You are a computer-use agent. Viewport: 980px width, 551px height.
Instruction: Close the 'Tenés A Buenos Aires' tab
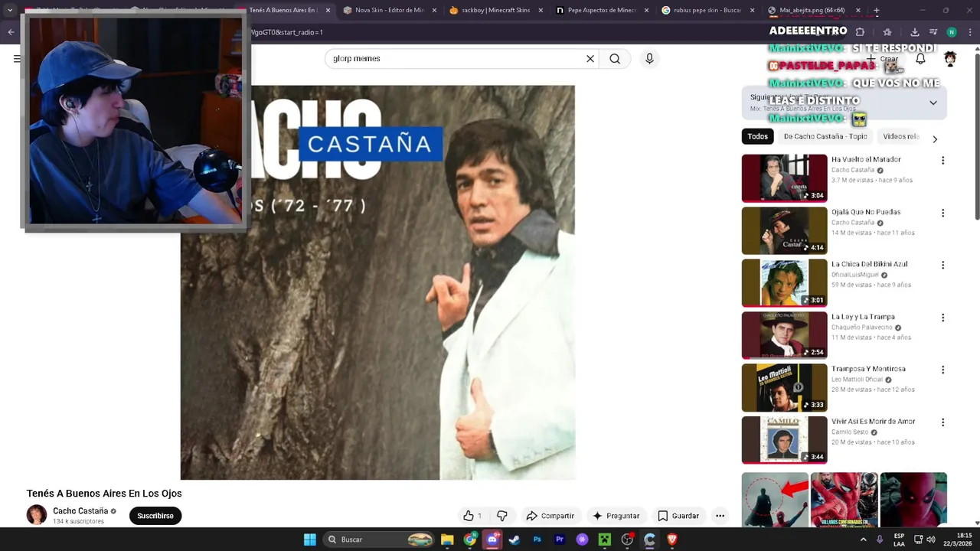pyautogui.click(x=328, y=11)
